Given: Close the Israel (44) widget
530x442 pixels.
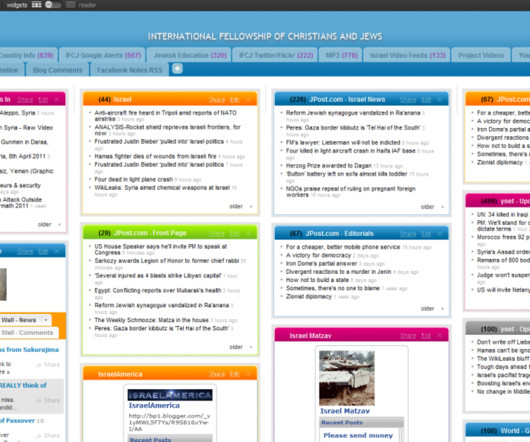Looking at the screenshot, I should click(x=248, y=100).
